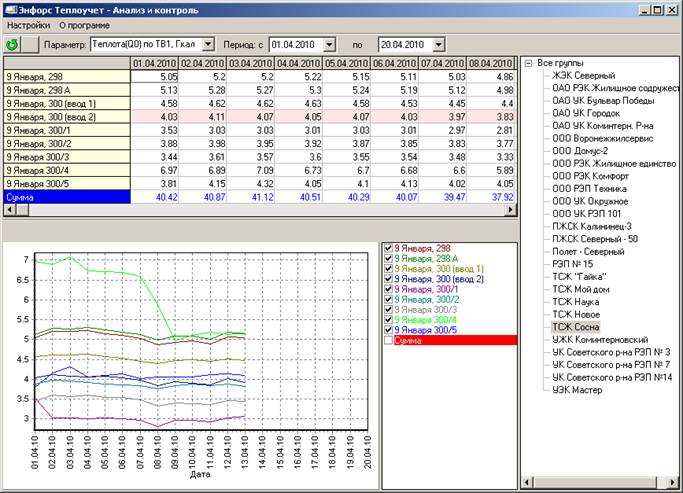Select ТСЖ Сосна group
The height and width of the screenshot is (493, 683).
[x=575, y=327]
